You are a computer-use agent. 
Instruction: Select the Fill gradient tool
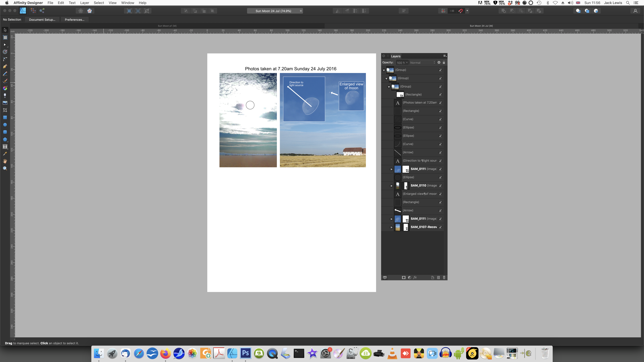point(5,88)
